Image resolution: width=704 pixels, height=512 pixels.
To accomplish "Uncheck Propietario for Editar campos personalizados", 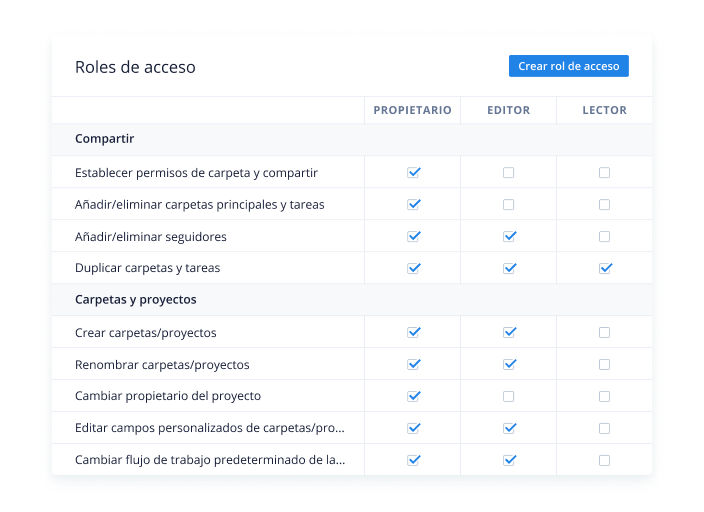I will [414, 428].
